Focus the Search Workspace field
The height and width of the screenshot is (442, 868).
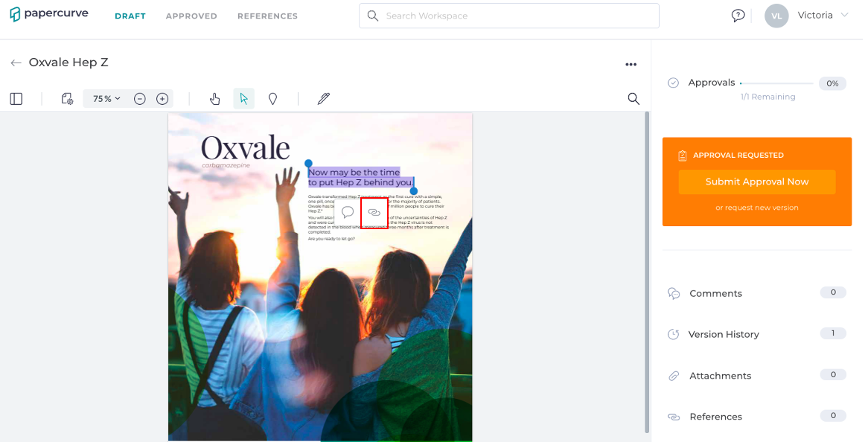pyautogui.click(x=508, y=16)
